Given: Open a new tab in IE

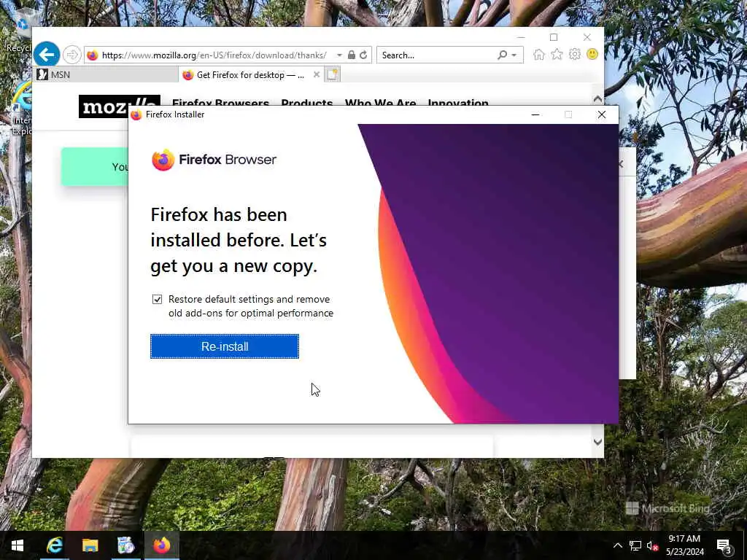Looking at the screenshot, I should 332,75.
